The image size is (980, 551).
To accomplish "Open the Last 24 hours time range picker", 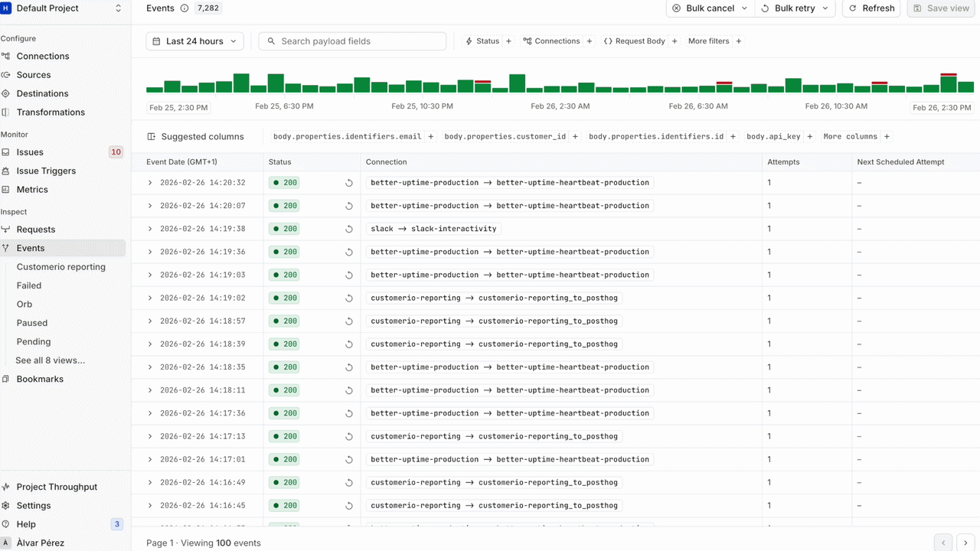I will coord(194,41).
